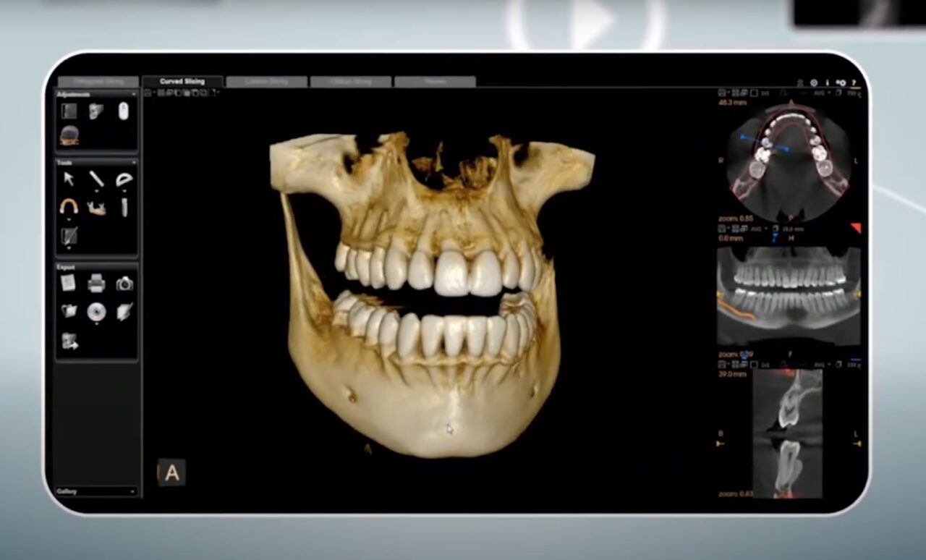Burn study to CD using the disc icon
Viewport: 926px width, 560px height.
(97, 310)
